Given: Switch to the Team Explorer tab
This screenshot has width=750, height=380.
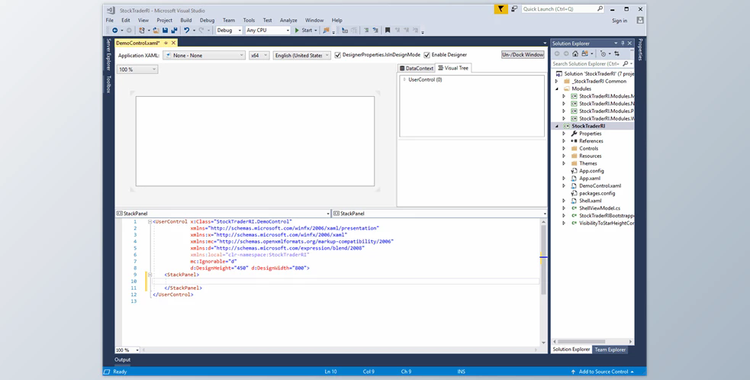Looking at the screenshot, I should tap(610, 350).
